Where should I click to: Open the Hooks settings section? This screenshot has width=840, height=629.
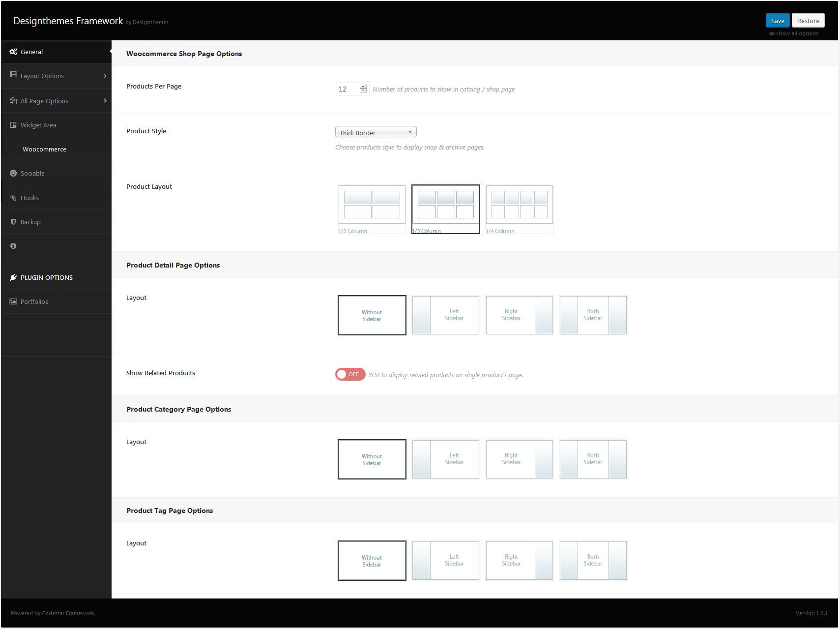(56, 198)
